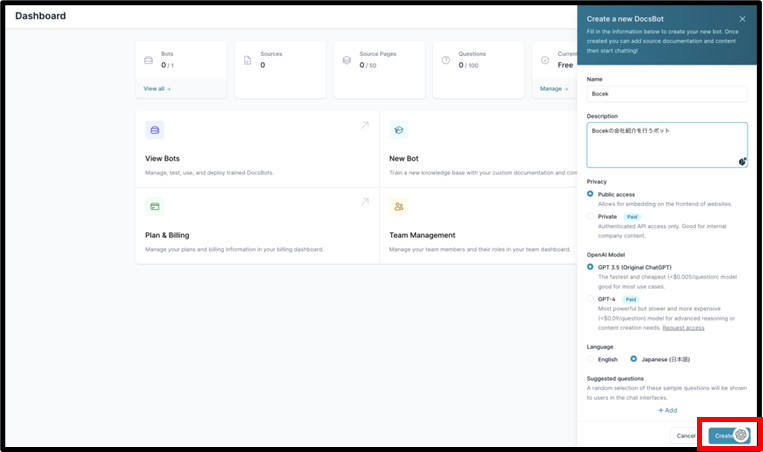Click the Plan & Billing card icon
763x452 pixels.
click(155, 206)
